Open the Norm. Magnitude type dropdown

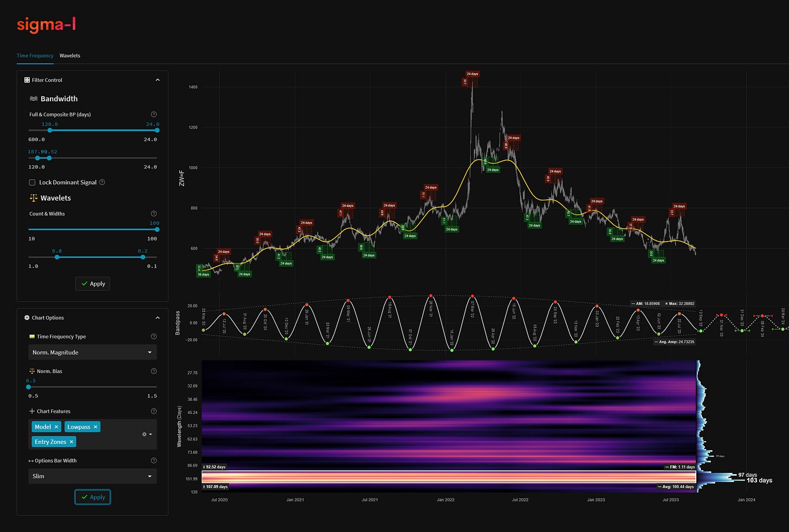(x=93, y=352)
